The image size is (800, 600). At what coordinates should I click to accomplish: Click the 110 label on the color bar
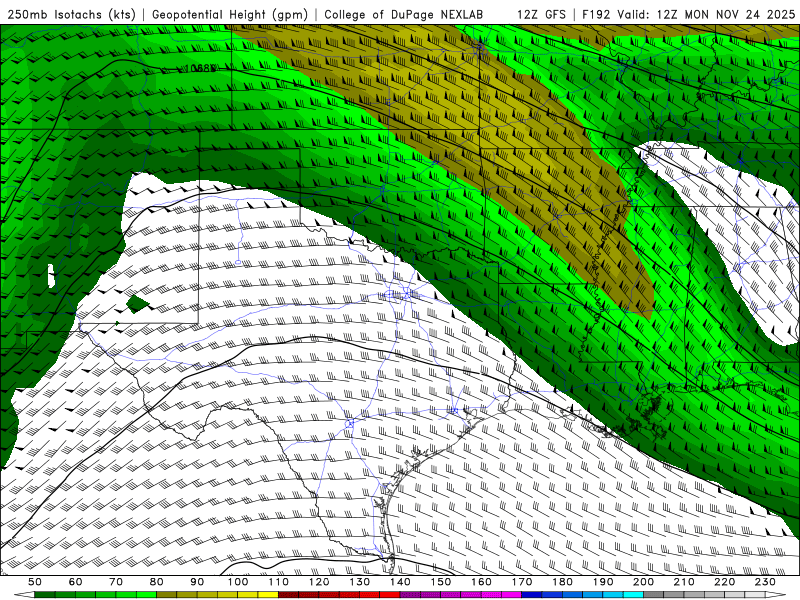pyautogui.click(x=279, y=582)
